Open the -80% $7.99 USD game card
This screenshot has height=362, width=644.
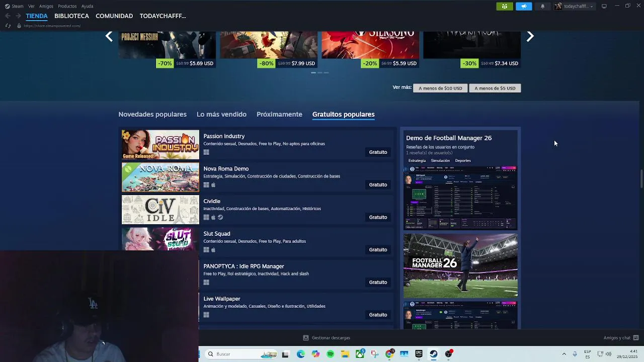coord(269,49)
